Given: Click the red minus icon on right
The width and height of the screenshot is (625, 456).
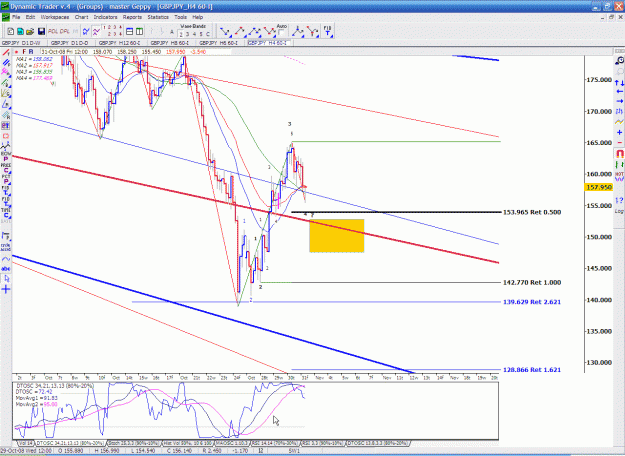Looking at the screenshot, I should pyautogui.click(x=619, y=142).
